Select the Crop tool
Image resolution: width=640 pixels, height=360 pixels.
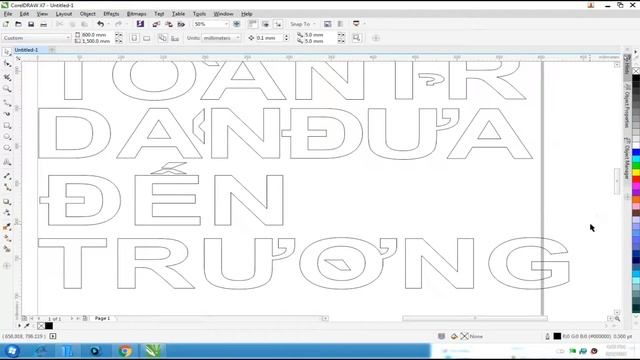click(7, 77)
